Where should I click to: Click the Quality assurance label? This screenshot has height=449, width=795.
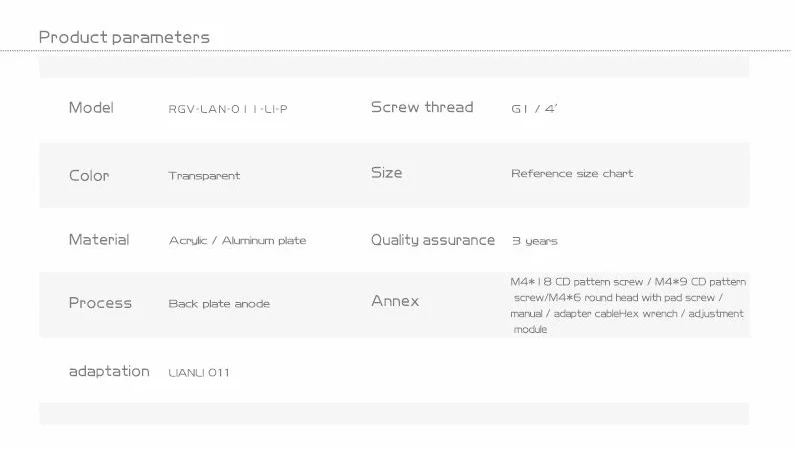(x=432, y=240)
